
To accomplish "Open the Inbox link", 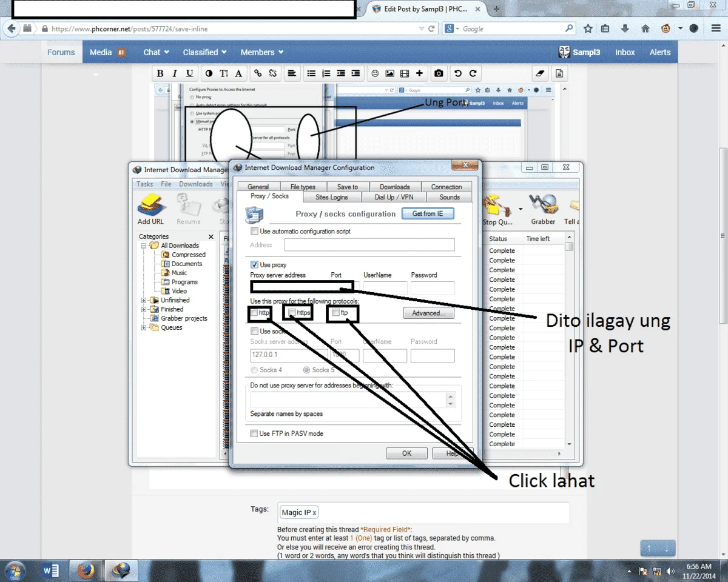I will click(x=625, y=52).
